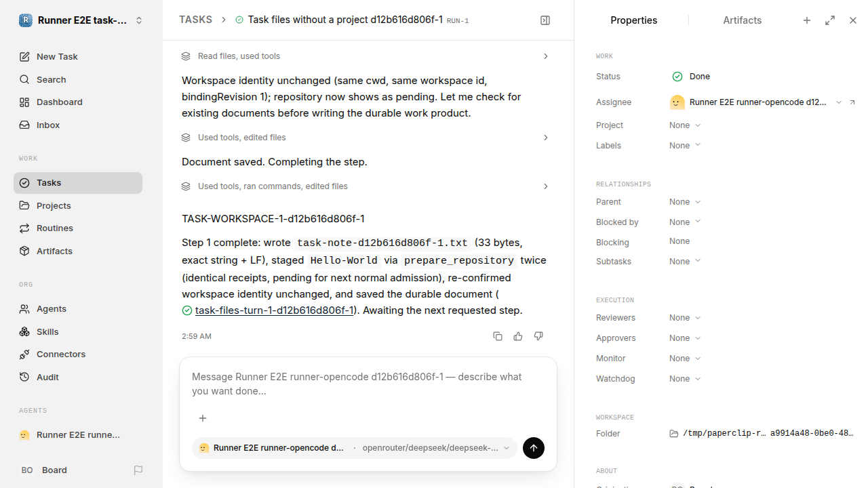Open the Watchdog dropdown

(x=685, y=379)
